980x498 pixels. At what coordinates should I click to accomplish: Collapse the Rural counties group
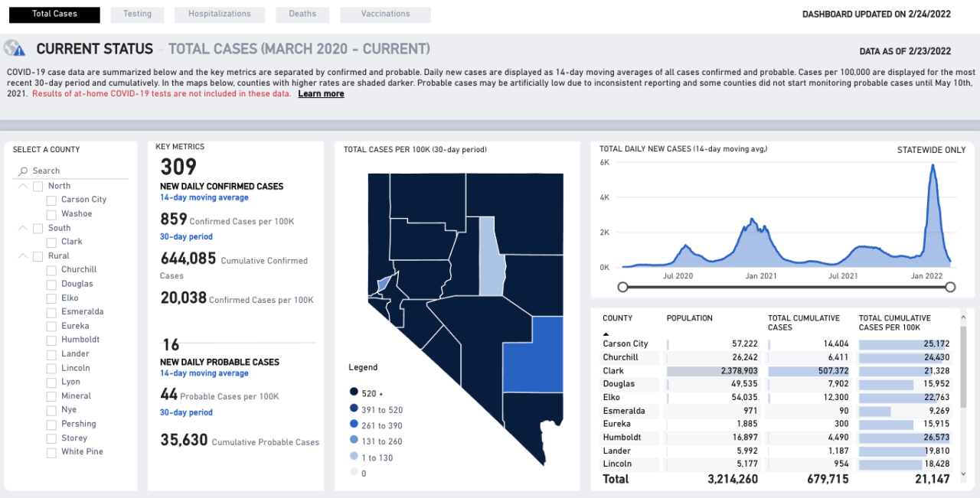(22, 256)
